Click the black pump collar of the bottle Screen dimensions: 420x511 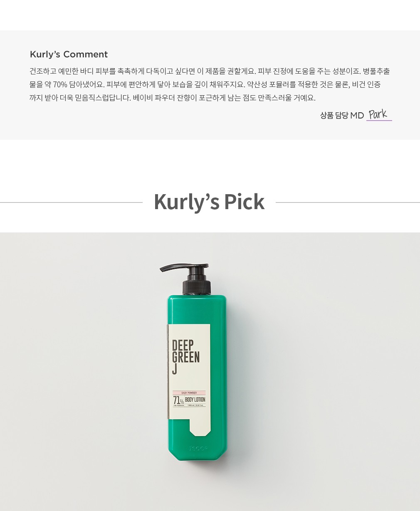pos(197,287)
